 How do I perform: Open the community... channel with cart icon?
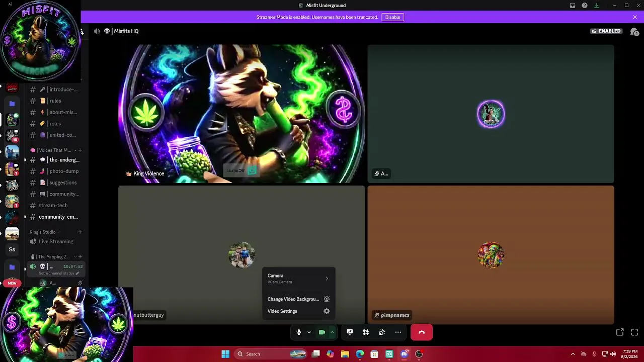pyautogui.click(x=55, y=194)
